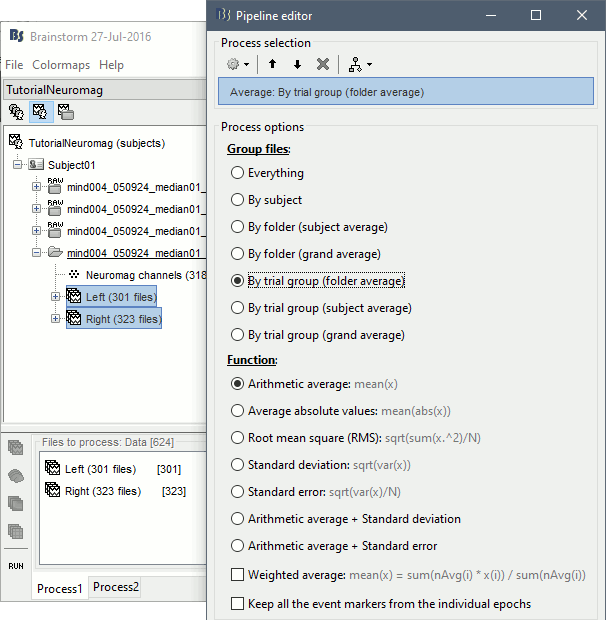Collapse the Subject01 tree node

coord(18,164)
